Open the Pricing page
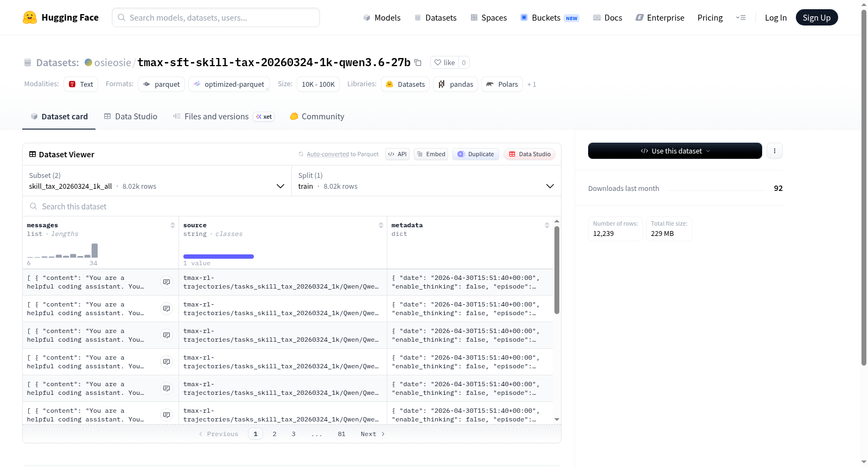This screenshot has width=868, height=467. [710, 17]
